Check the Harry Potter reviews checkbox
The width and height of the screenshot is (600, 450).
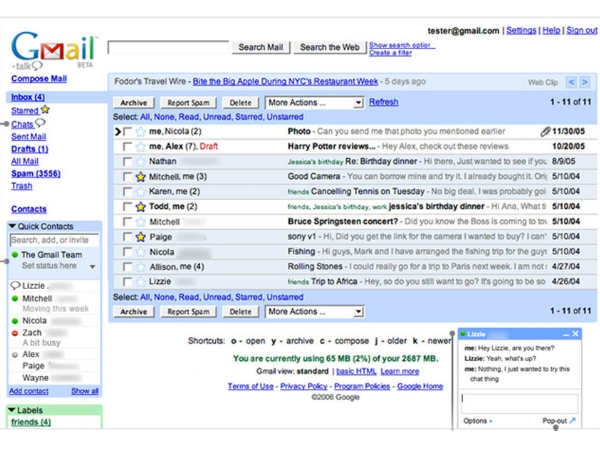127,147
